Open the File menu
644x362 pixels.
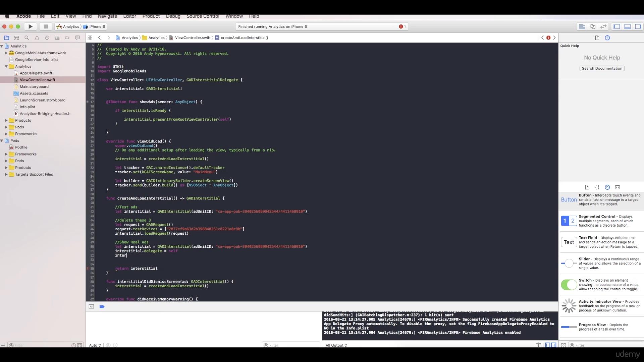(x=41, y=16)
